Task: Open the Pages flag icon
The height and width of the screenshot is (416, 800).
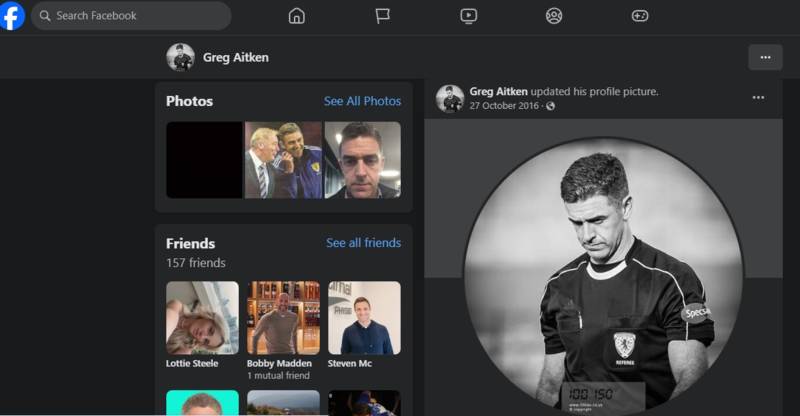Action: (x=382, y=16)
